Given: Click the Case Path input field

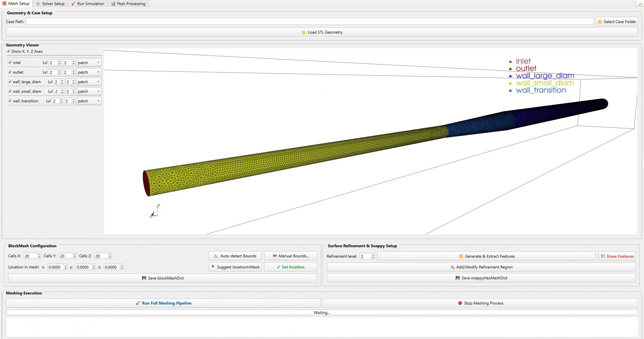Looking at the screenshot, I should [x=309, y=22].
